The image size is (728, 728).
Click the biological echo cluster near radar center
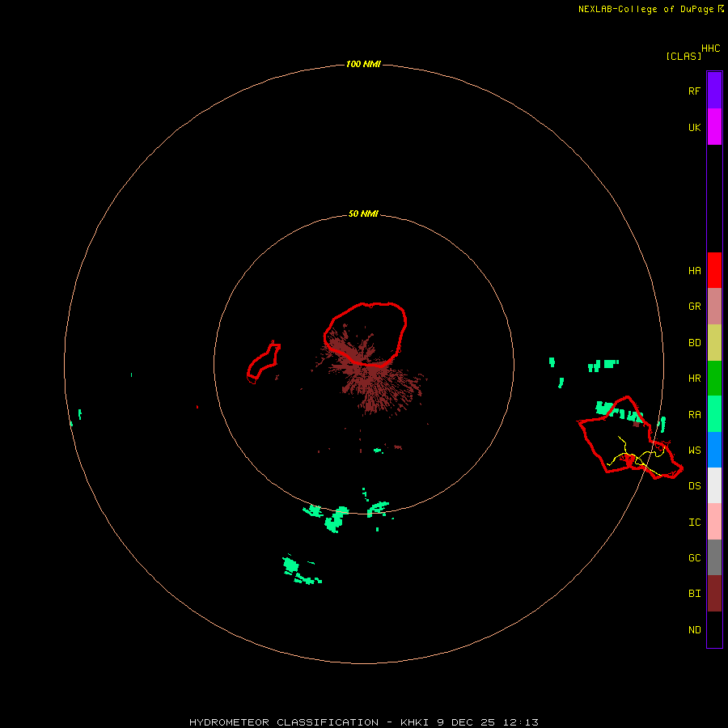pos(371,371)
